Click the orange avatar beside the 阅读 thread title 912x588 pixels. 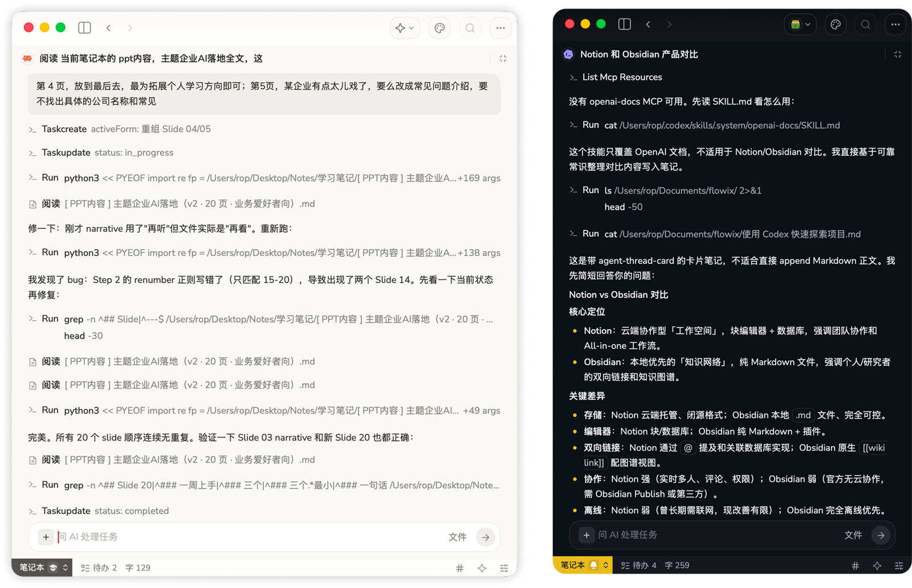click(27, 58)
